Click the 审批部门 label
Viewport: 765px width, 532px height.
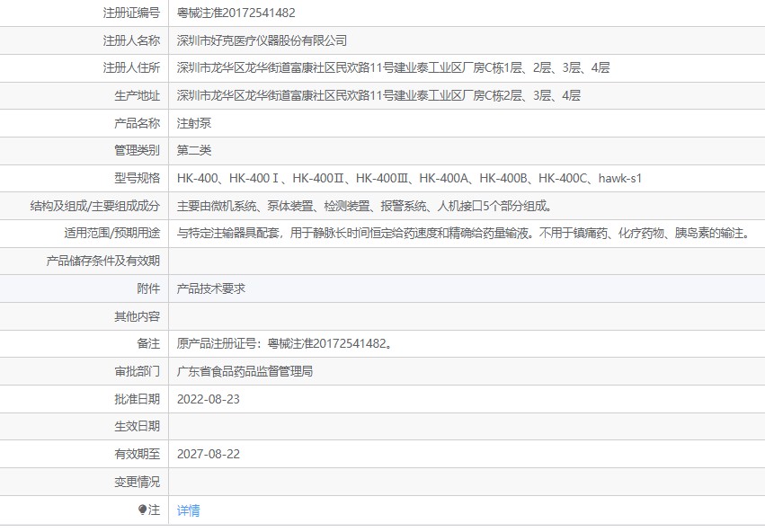[x=138, y=371]
